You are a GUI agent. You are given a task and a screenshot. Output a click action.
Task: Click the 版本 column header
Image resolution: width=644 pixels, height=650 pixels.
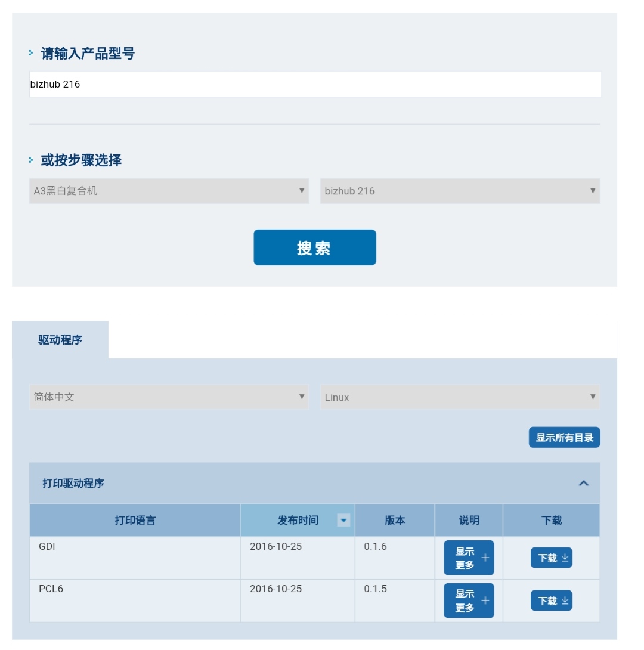pyautogui.click(x=395, y=520)
